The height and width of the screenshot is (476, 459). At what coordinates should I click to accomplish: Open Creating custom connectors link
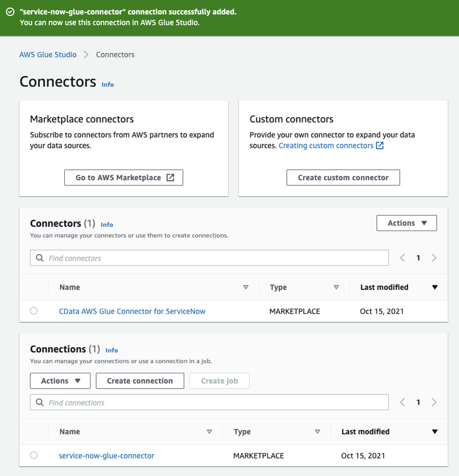[x=326, y=146]
